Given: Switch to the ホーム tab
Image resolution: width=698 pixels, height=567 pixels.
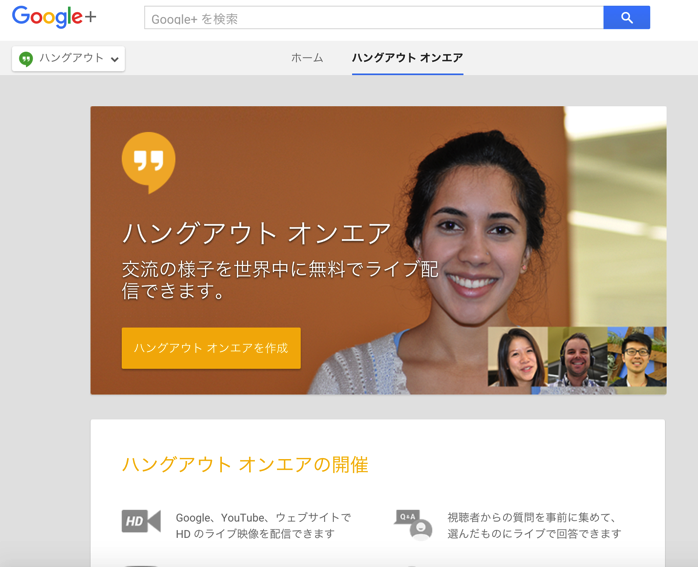Looking at the screenshot, I should point(307,58).
